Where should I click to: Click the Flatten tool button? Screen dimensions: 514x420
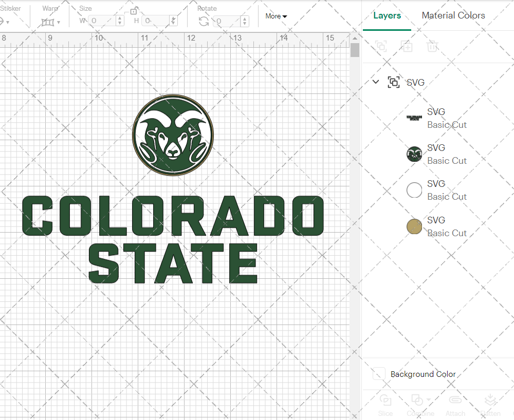pos(490,406)
